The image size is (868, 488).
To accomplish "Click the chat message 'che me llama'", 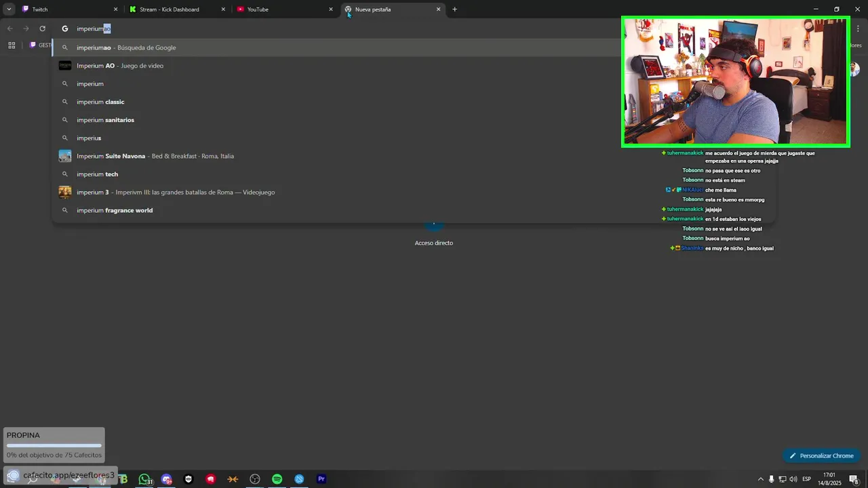I will point(721,190).
